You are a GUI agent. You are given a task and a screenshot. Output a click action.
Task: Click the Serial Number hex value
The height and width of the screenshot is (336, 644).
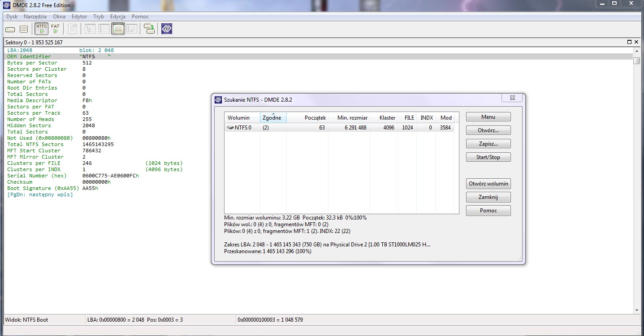pos(111,176)
